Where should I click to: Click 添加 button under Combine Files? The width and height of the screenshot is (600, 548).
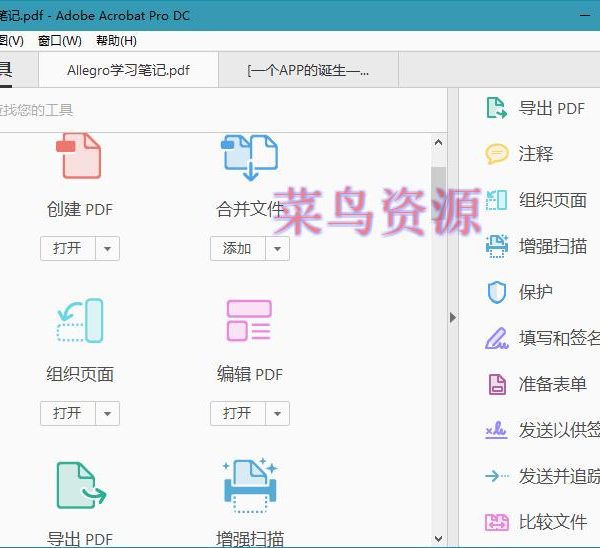tap(237, 248)
